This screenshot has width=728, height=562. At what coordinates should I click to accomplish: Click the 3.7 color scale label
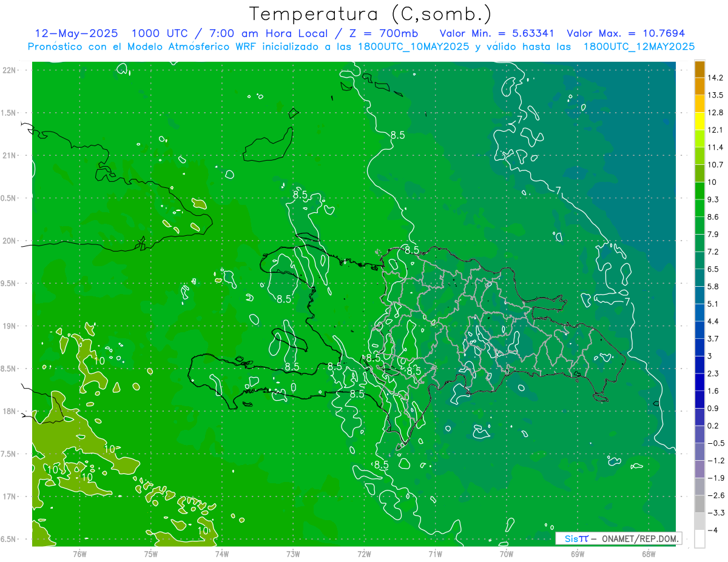click(713, 339)
